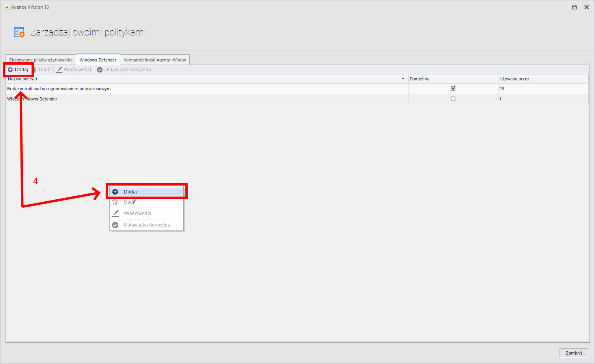
Task: Click the trash icon in the context menu
Action: pyautogui.click(x=115, y=202)
